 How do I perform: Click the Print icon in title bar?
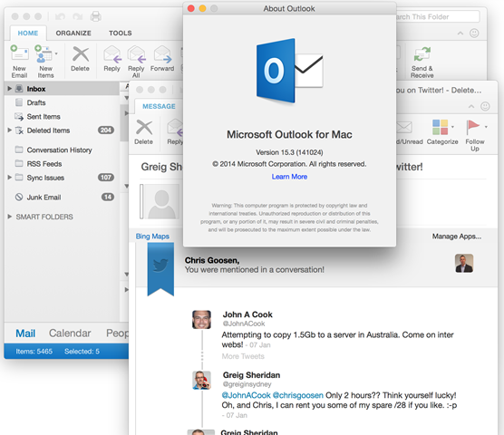point(96,16)
